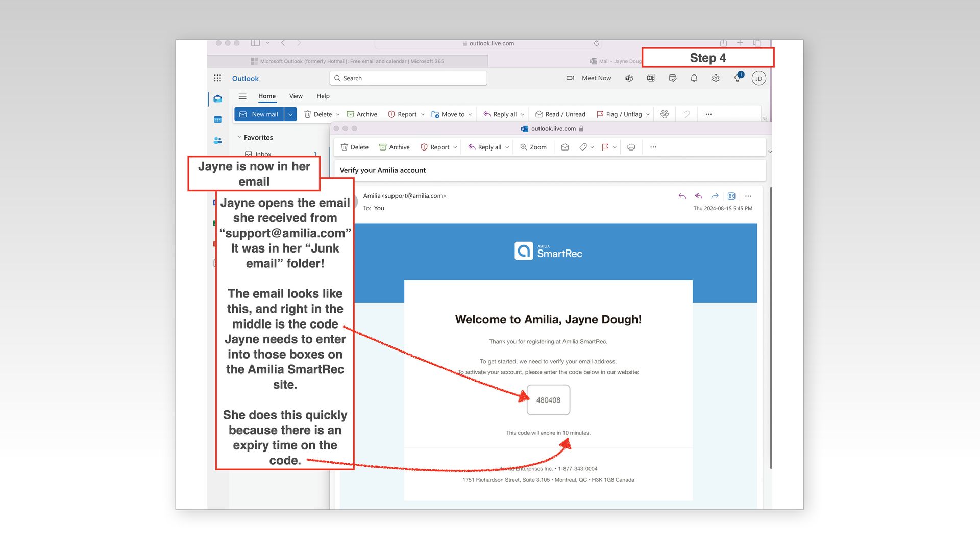Image resolution: width=980 pixels, height=551 pixels.
Task: Select the Help ribbon tab
Action: tap(323, 96)
